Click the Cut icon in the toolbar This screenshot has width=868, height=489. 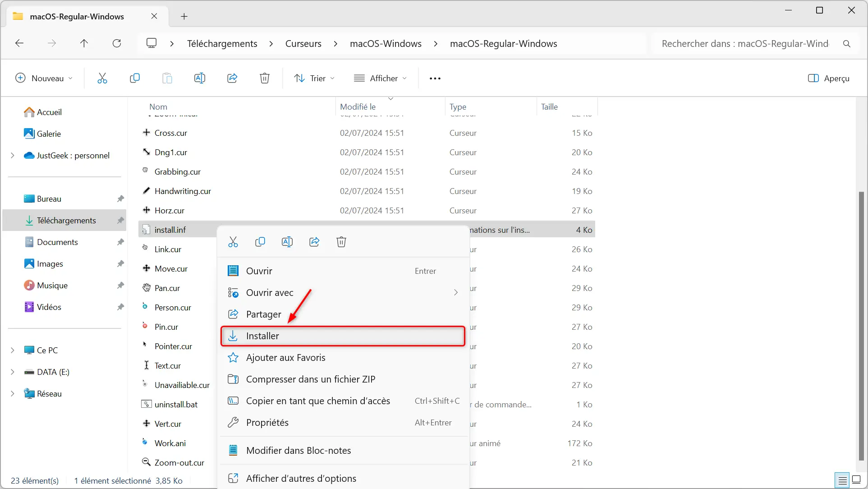[x=102, y=78]
